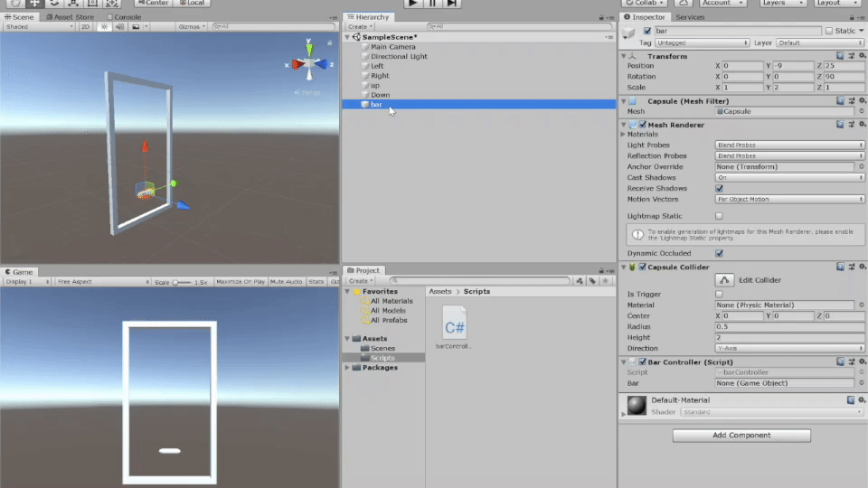Image resolution: width=868 pixels, height=488 pixels.
Task: Open the barController C# script thumbnail
Action: (x=454, y=324)
